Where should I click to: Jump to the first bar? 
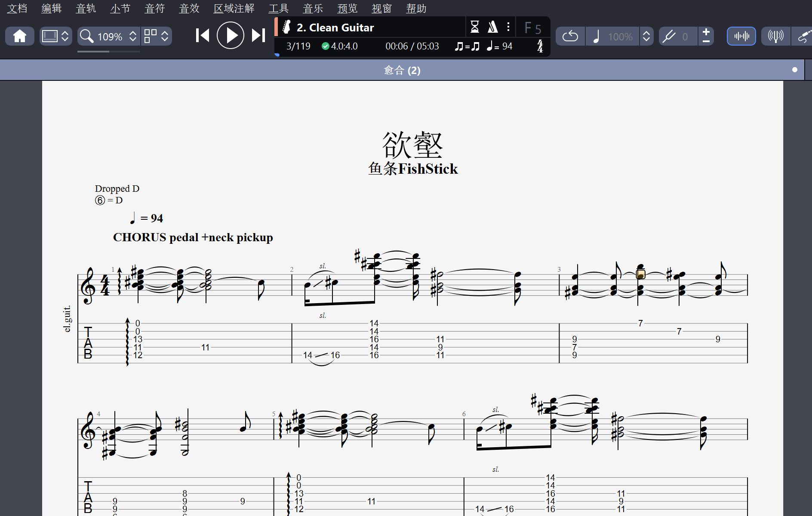[x=202, y=36]
